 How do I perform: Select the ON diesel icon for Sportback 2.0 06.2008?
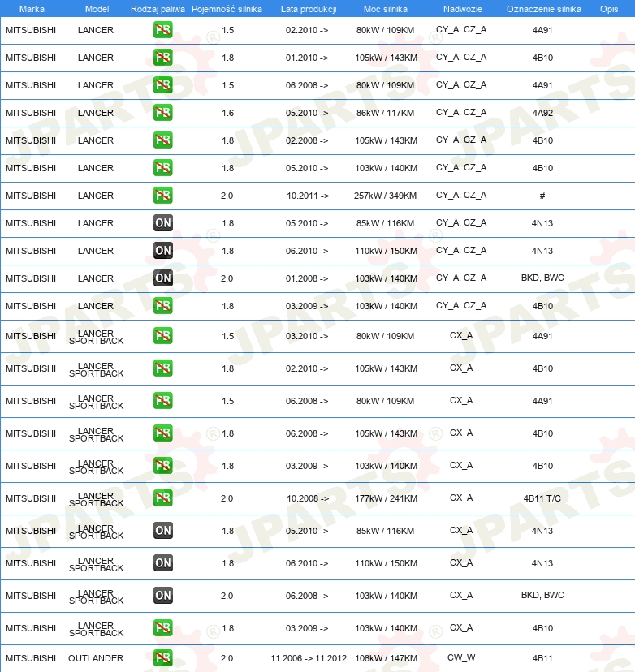(x=163, y=596)
